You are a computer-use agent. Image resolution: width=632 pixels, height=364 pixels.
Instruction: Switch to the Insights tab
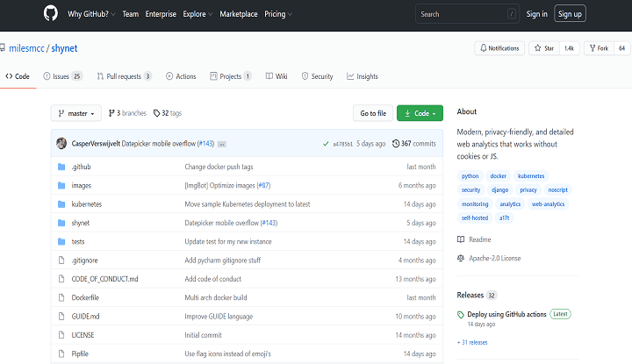(x=363, y=76)
